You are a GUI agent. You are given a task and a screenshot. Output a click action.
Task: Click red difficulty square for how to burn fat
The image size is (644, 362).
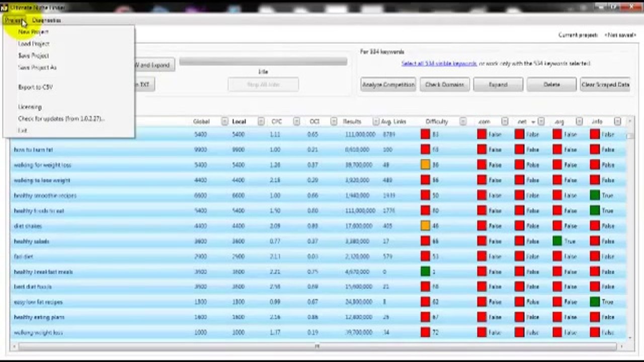point(426,149)
